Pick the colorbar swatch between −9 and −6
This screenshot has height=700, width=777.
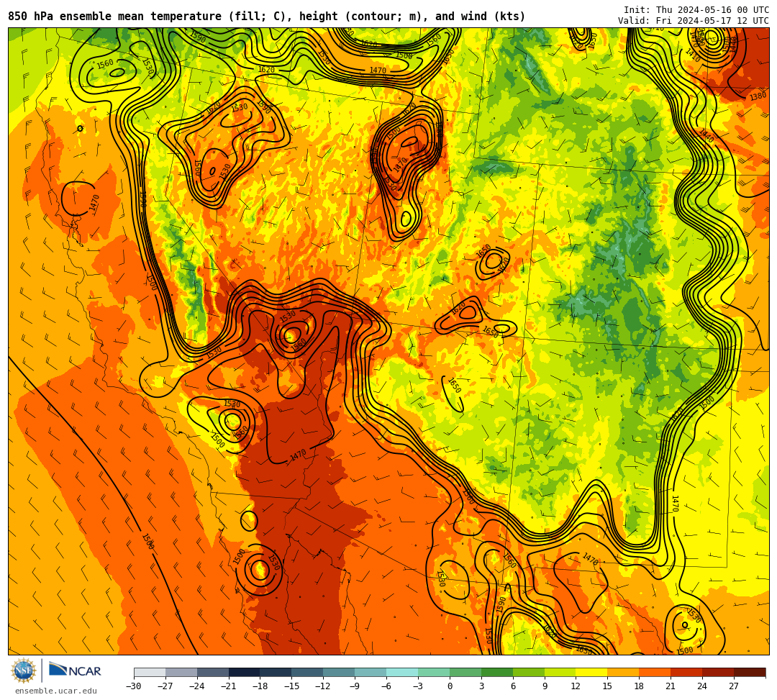click(x=371, y=672)
